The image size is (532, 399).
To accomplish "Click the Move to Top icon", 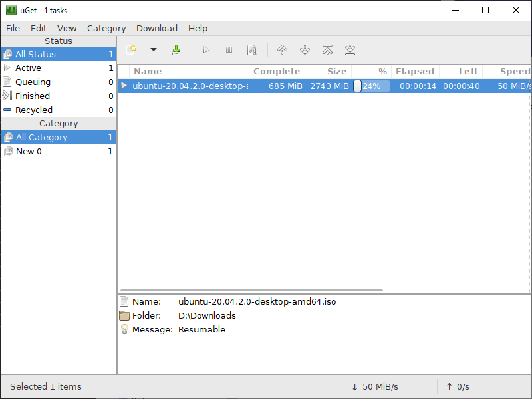I will [x=327, y=50].
